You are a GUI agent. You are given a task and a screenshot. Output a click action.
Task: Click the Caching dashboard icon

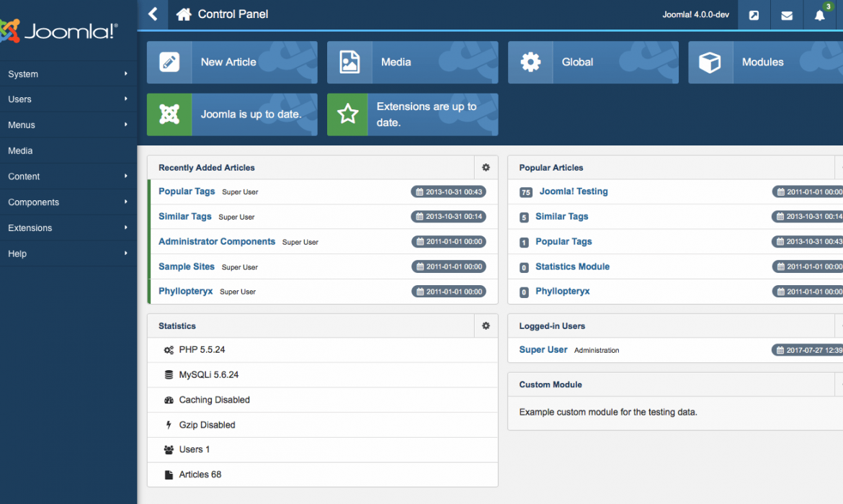169,400
